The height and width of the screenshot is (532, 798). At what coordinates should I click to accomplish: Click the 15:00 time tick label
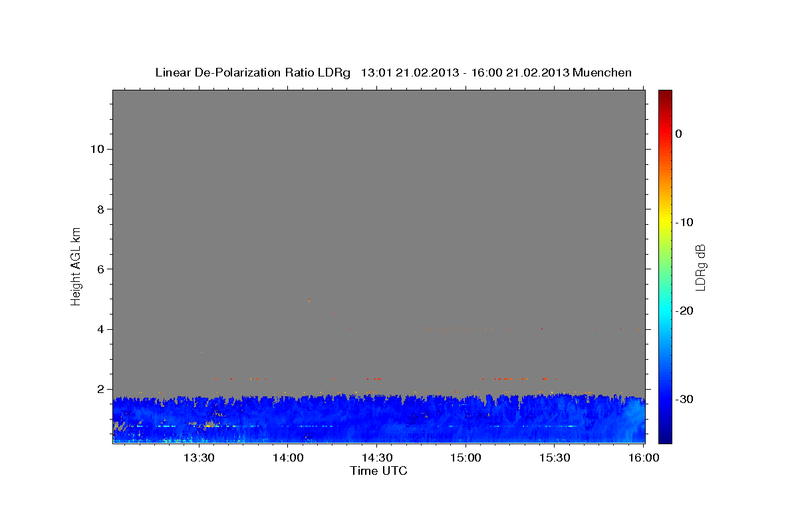(x=465, y=458)
